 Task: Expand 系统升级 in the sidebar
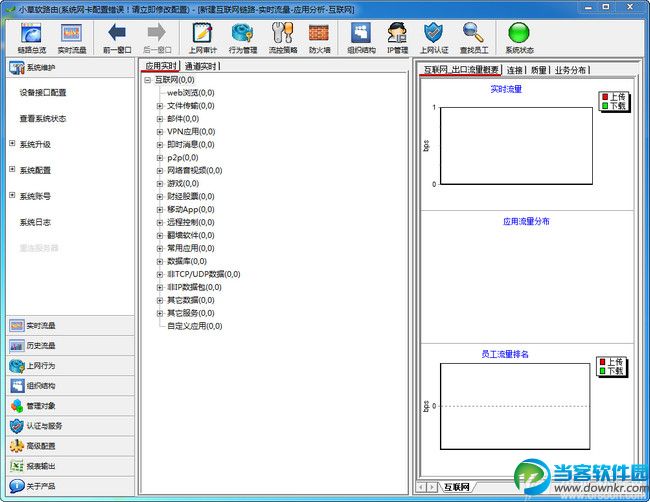(x=12, y=143)
